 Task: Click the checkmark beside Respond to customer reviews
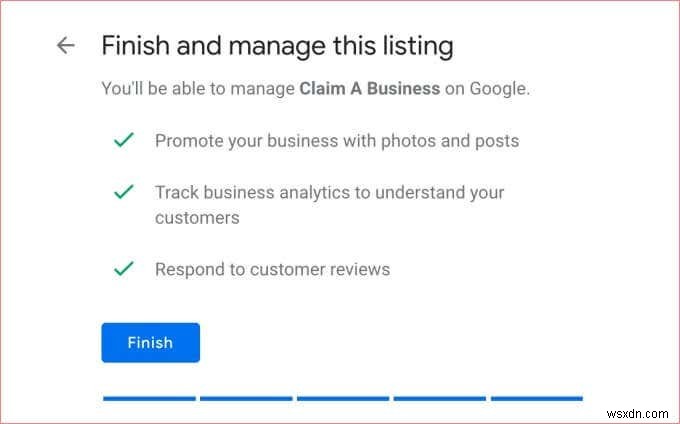pyautogui.click(x=124, y=269)
